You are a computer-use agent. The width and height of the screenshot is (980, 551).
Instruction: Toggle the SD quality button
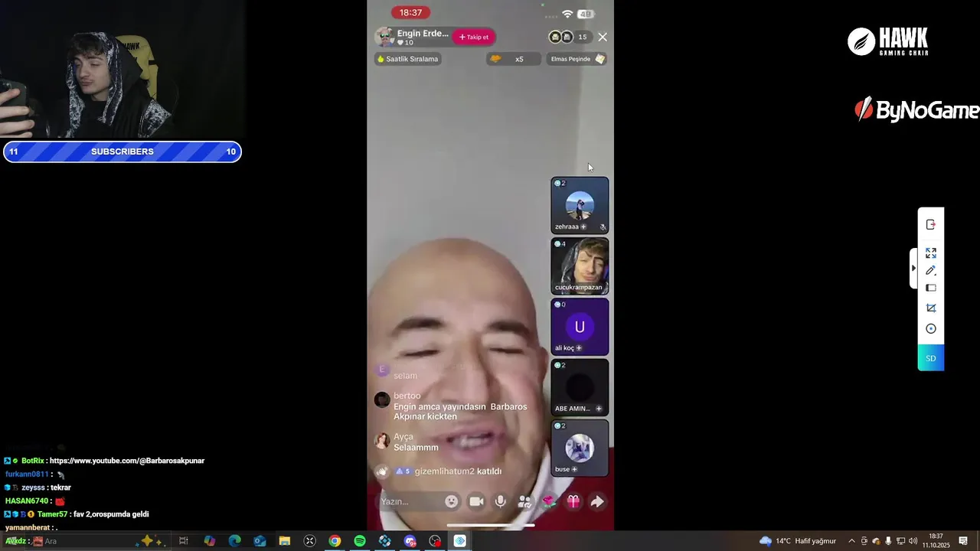(931, 358)
